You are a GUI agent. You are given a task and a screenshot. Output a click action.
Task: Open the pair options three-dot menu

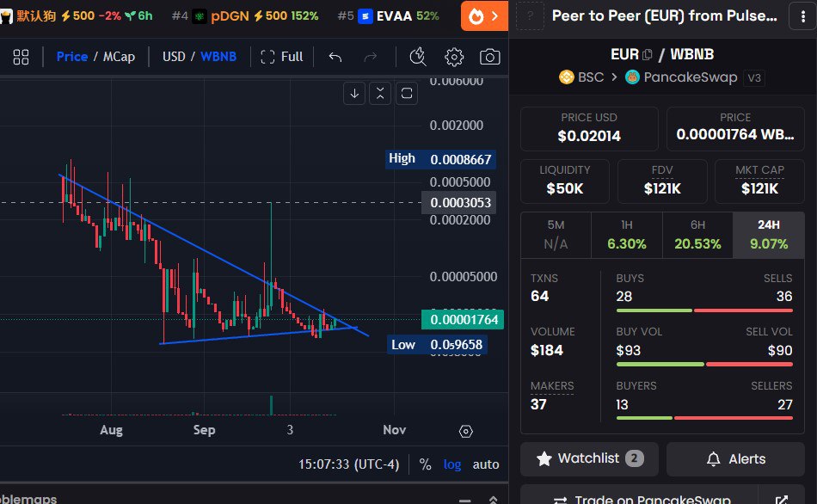[x=803, y=16]
